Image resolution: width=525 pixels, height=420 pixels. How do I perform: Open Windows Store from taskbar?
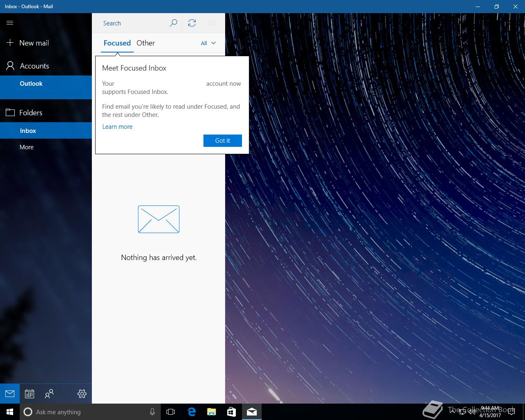click(231, 412)
